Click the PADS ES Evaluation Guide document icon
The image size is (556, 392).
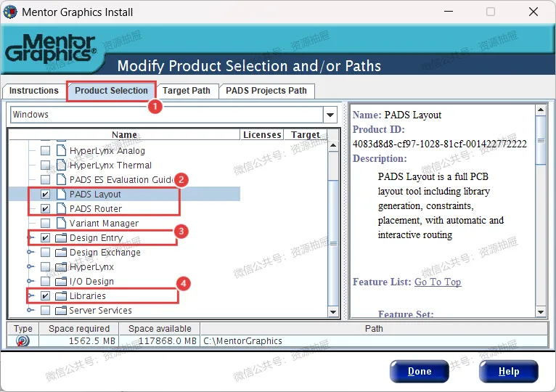[x=62, y=179]
